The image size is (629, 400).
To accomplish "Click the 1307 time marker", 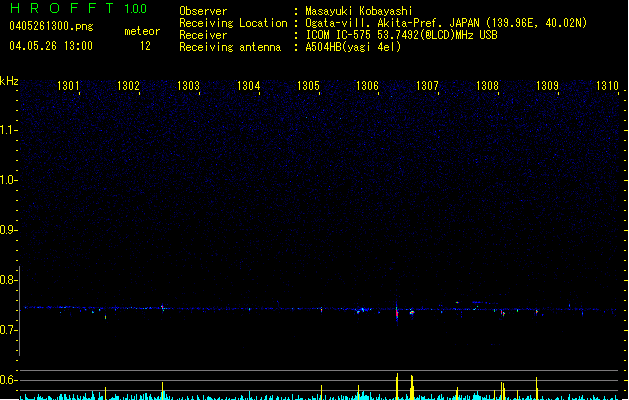I will pyautogui.click(x=427, y=86).
